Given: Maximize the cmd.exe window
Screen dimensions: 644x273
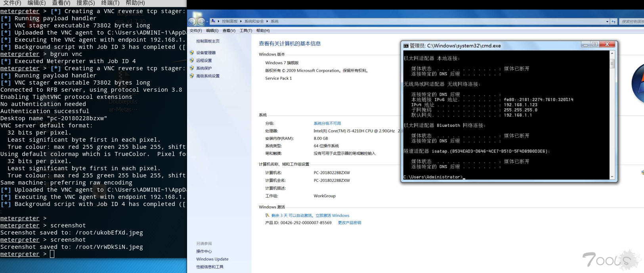Looking at the screenshot, I should [x=594, y=44].
